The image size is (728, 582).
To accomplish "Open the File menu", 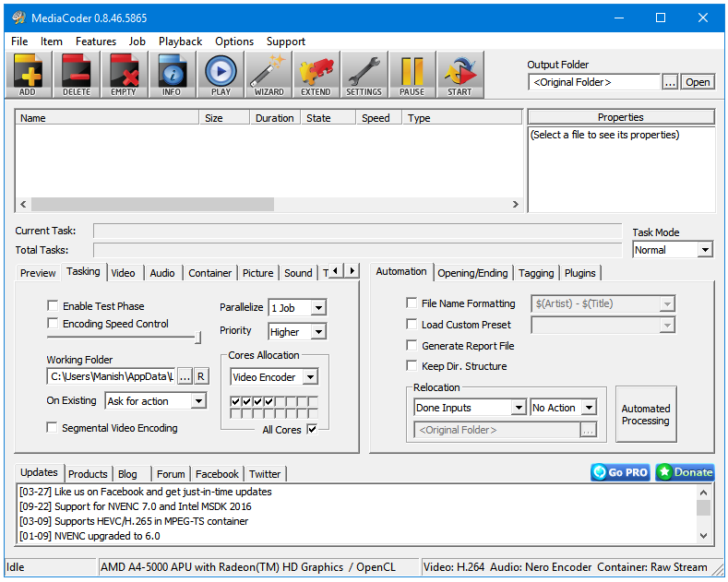I will [19, 42].
